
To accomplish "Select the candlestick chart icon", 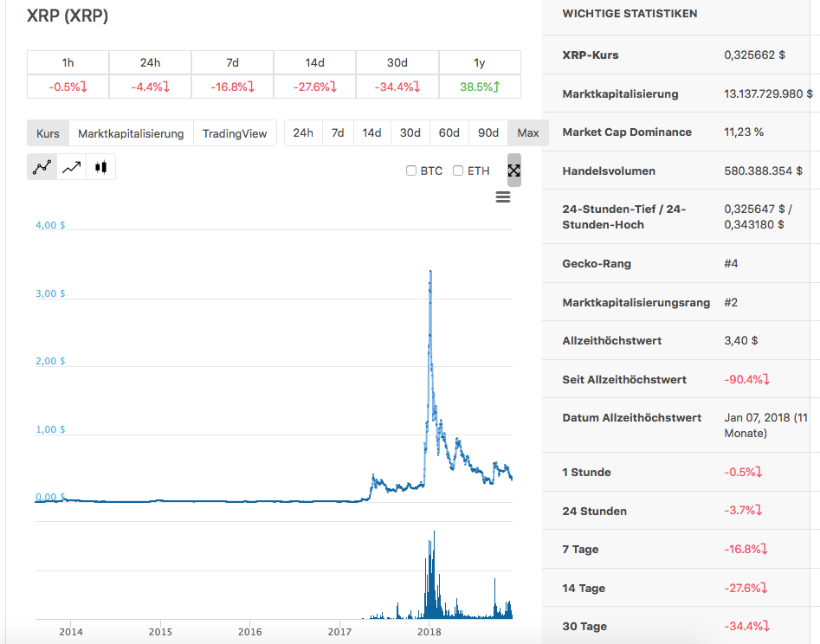I will (100, 166).
